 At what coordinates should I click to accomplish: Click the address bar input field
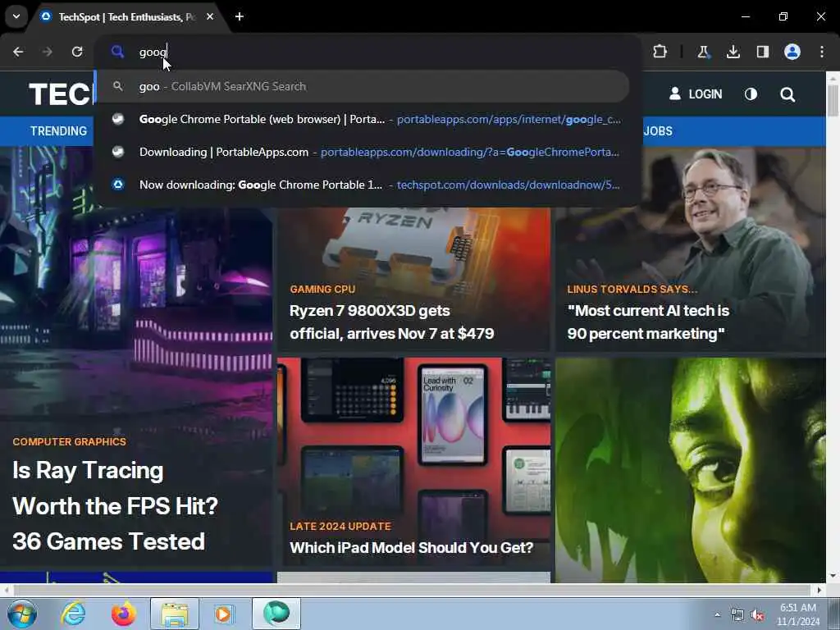point(375,52)
